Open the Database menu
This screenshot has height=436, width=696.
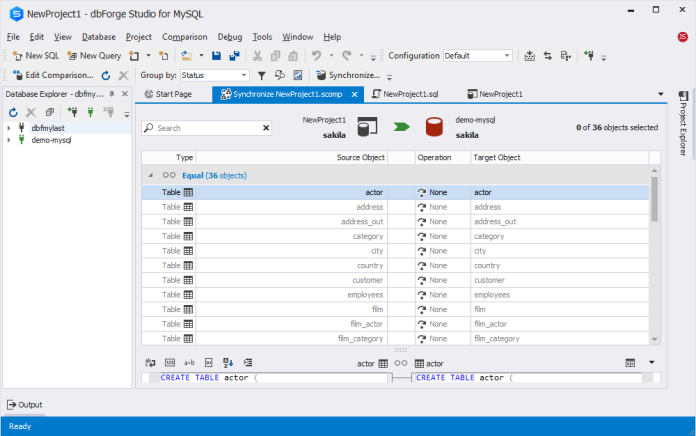click(99, 37)
